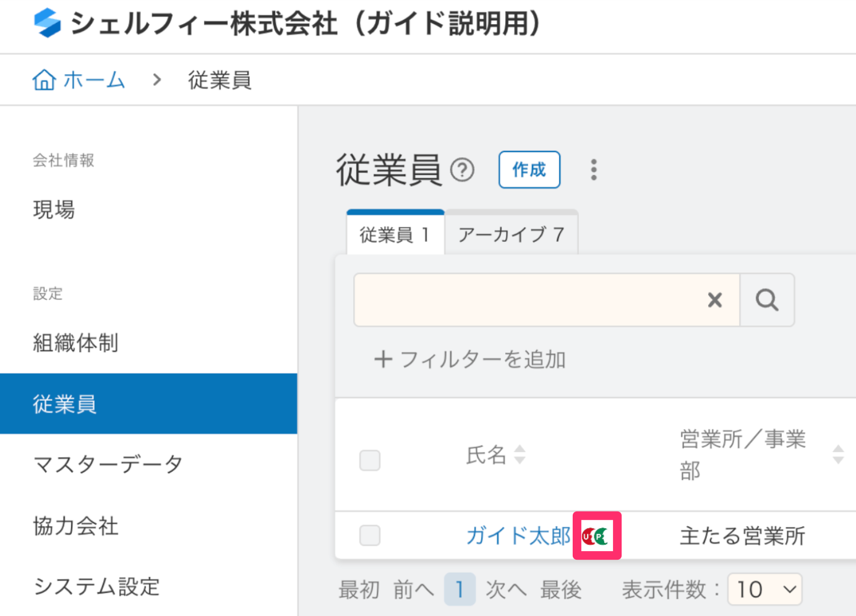The image size is (856, 616).
Task: Click the CCUS badge icon next to ガイド太郎
Action: [x=596, y=536]
